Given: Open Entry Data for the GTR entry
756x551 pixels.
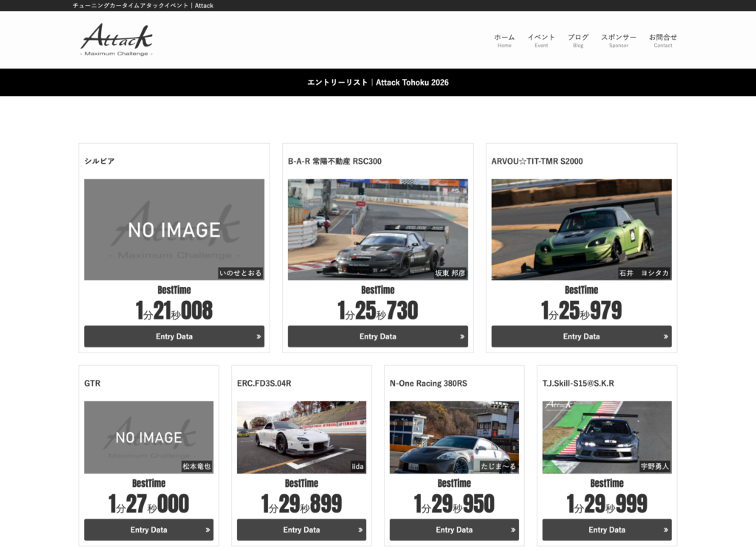Looking at the screenshot, I should coord(148,530).
